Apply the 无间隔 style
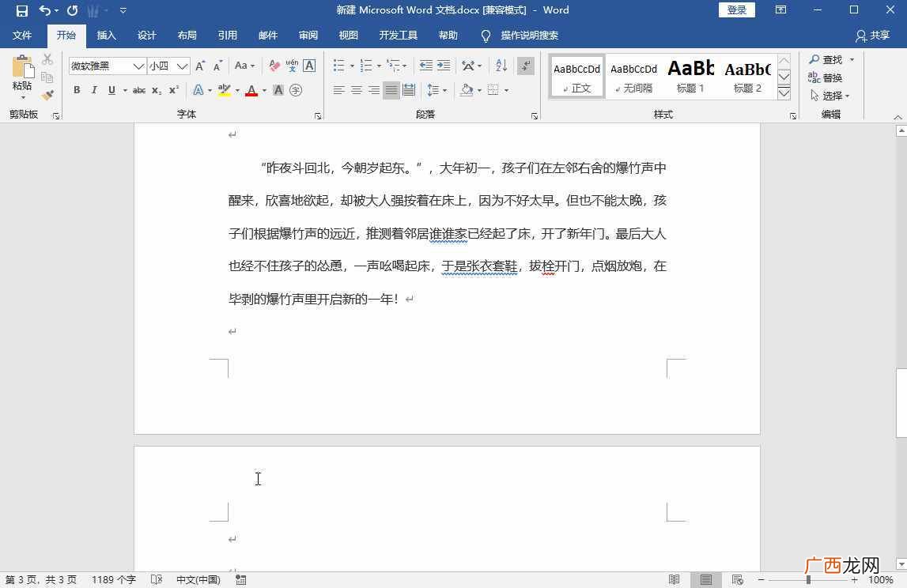907x588 pixels. point(633,77)
